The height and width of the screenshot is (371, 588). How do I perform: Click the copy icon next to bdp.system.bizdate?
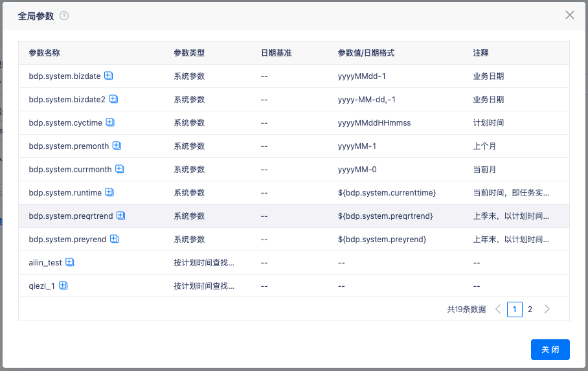[x=109, y=76]
